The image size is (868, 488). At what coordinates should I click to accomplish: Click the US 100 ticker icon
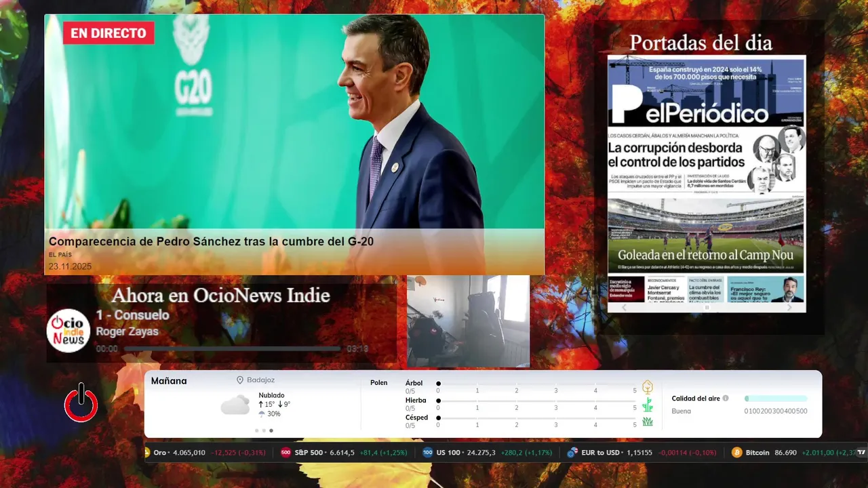(x=428, y=453)
